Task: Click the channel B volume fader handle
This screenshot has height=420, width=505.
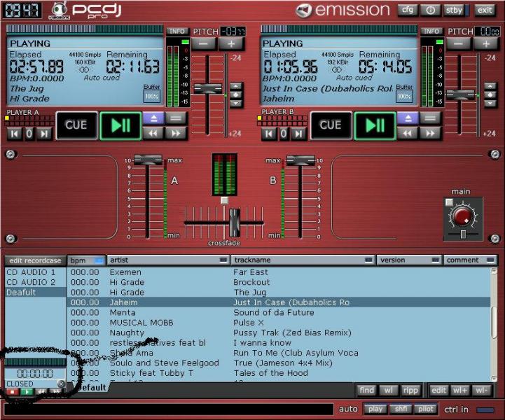Action: click(300, 160)
